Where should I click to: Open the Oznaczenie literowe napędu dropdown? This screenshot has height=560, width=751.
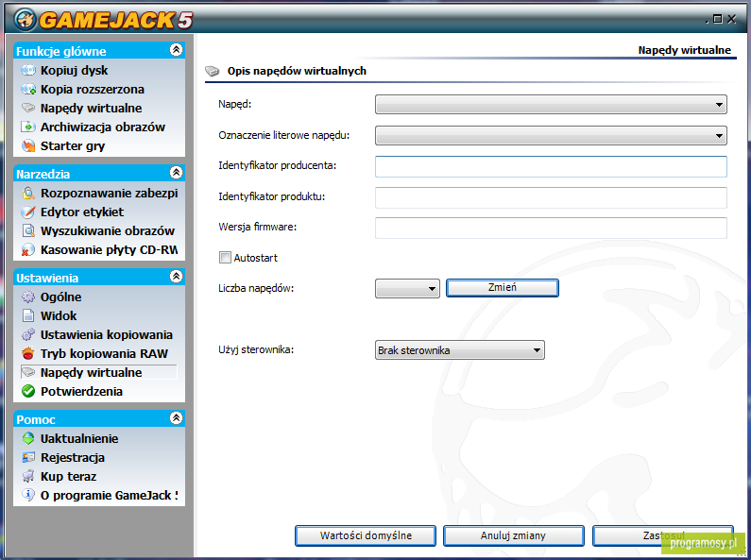[x=551, y=135]
